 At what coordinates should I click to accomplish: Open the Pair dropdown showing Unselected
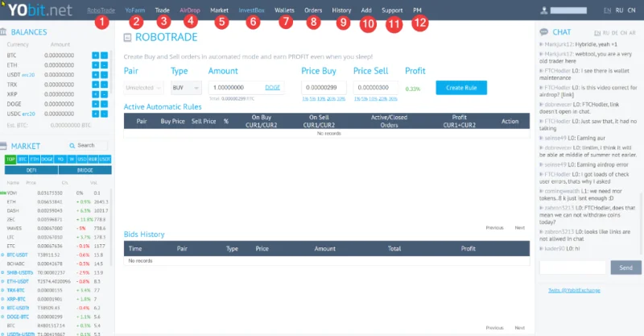click(143, 88)
